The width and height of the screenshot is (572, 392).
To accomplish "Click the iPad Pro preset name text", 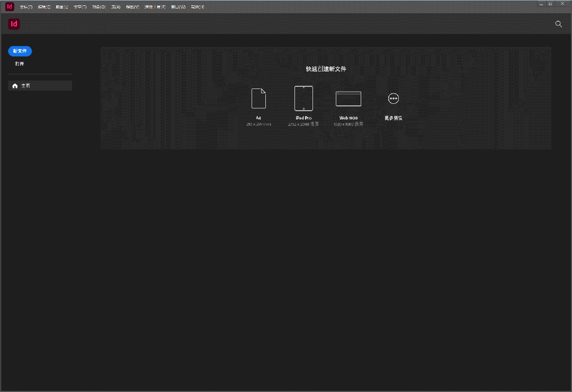I will coord(303,118).
